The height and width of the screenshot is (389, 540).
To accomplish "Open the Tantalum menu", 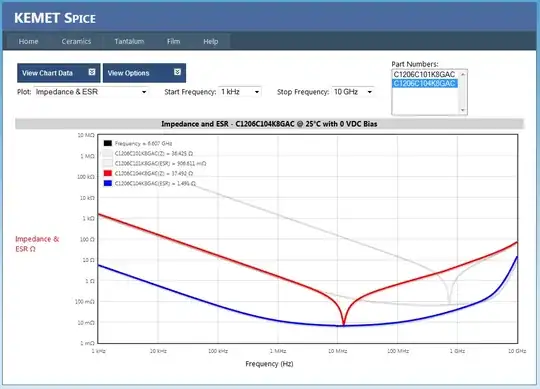I will pyautogui.click(x=129, y=41).
